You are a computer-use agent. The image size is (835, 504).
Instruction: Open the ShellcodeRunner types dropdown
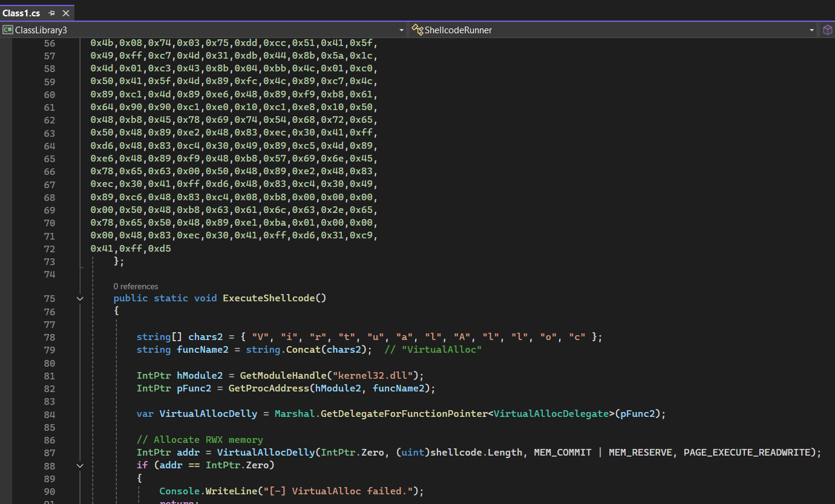[812, 30]
